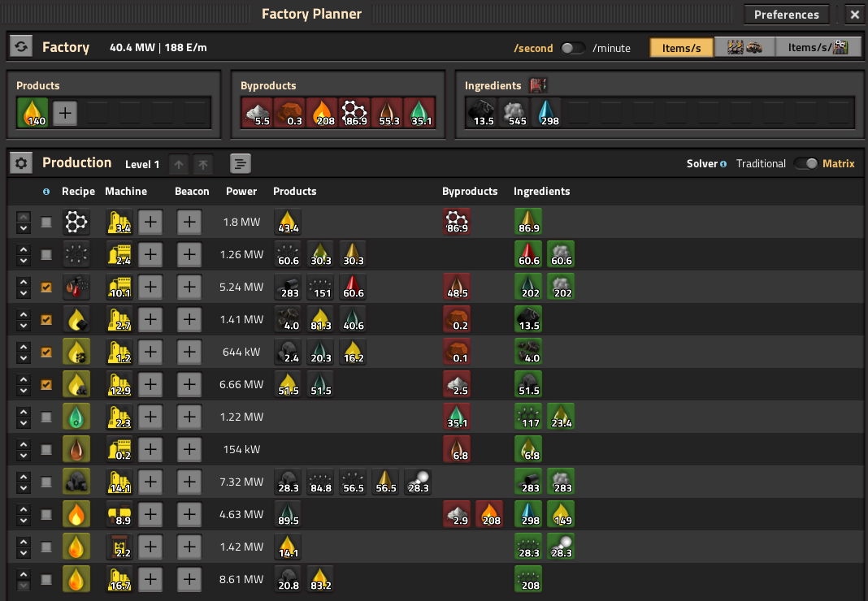Toggle solver between Traditional and Matrix
The image size is (868, 601).
(805, 163)
